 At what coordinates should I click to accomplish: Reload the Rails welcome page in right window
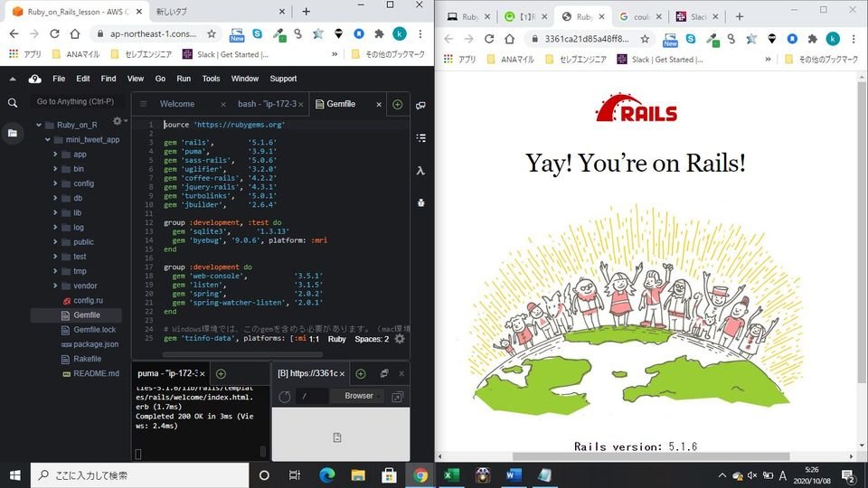pos(489,39)
